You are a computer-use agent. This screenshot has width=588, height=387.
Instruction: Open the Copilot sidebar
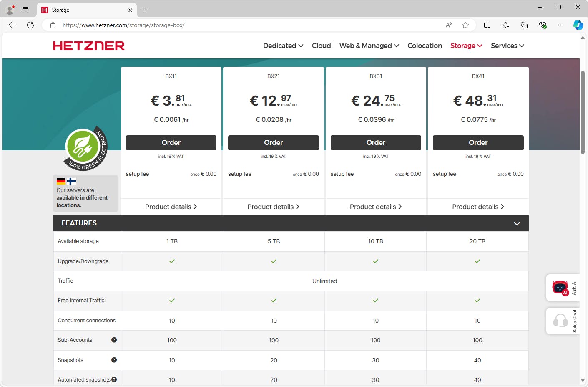click(x=578, y=25)
